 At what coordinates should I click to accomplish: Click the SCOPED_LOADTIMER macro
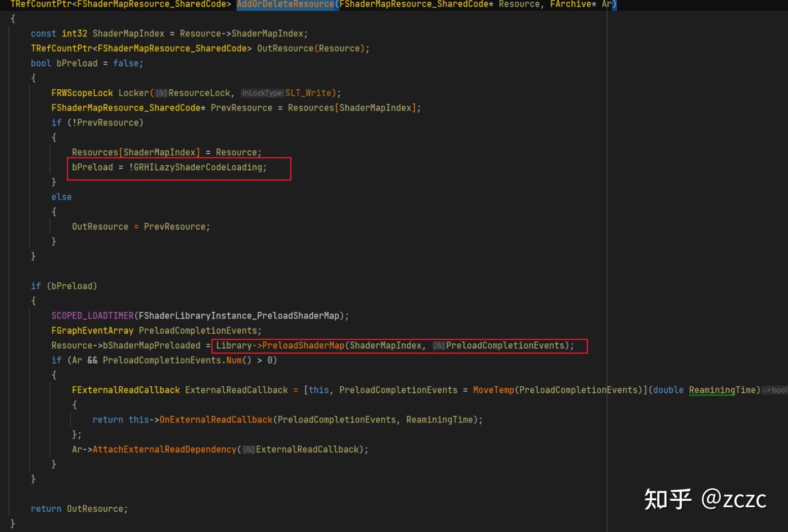93,316
